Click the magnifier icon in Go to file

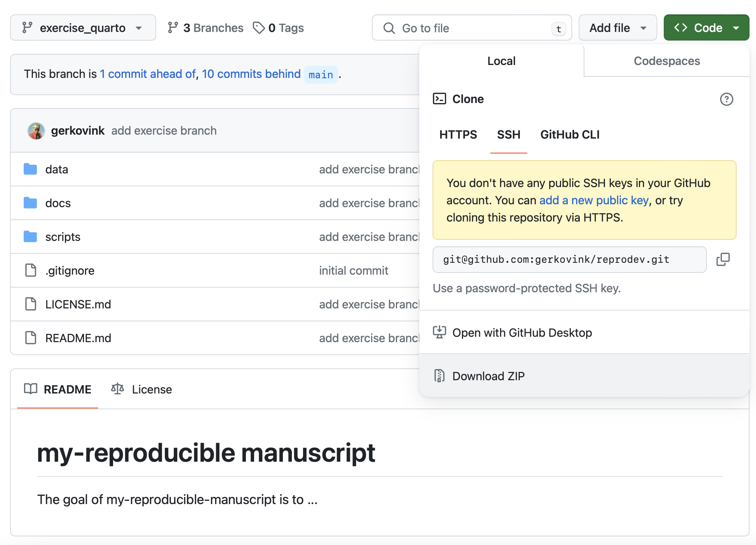[389, 28]
